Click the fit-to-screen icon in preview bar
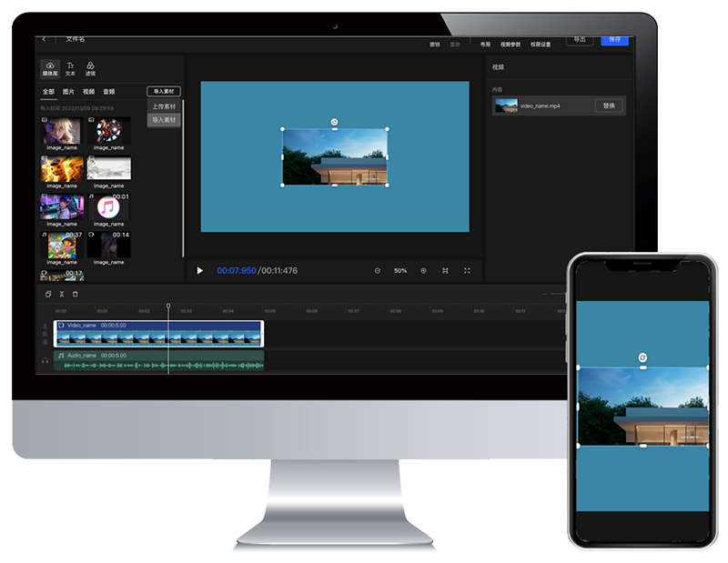This screenshot has width=728, height=563. (x=445, y=271)
